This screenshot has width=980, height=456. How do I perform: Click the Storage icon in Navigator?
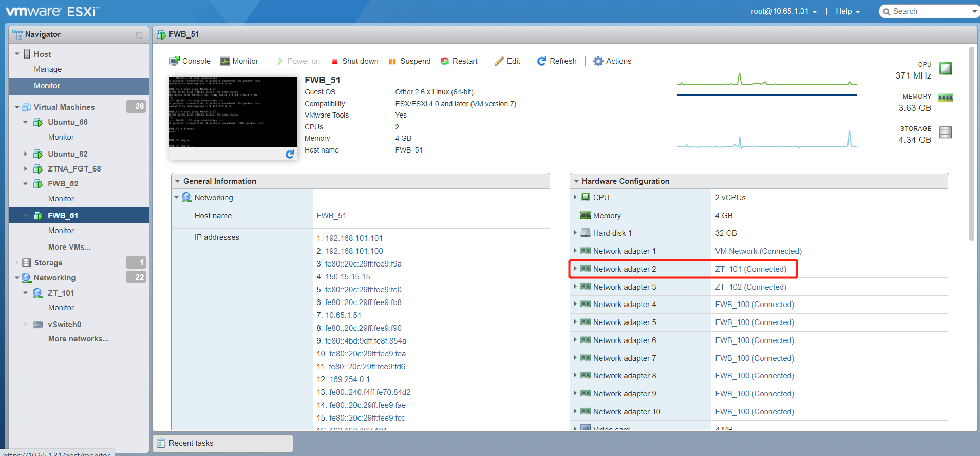[27, 263]
